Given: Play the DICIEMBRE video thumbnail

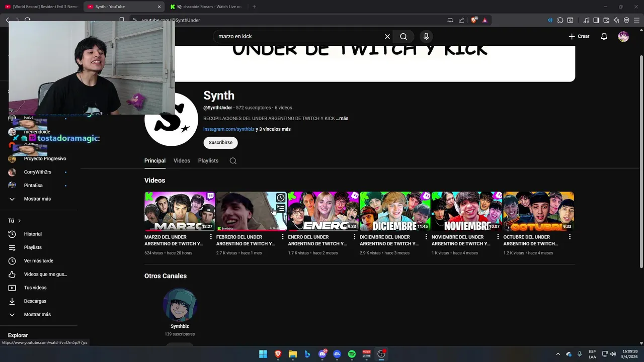Looking at the screenshot, I should pos(395,211).
